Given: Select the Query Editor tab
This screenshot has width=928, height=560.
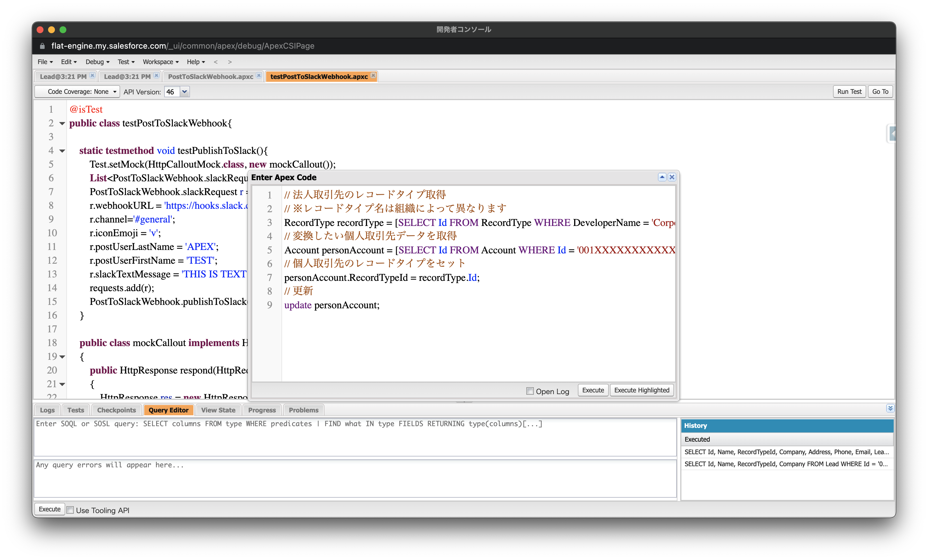Looking at the screenshot, I should [x=168, y=410].
